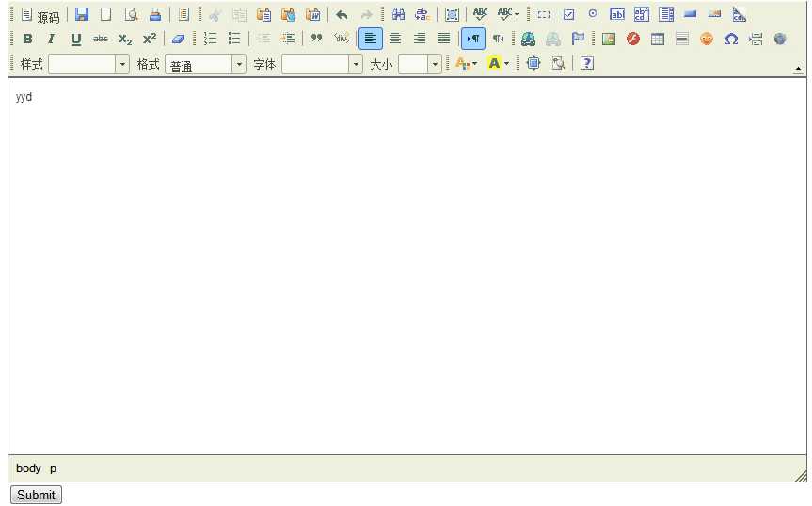Image resolution: width=812 pixels, height=506 pixels.
Task: Insert a smiley emoticon
Action: click(707, 39)
